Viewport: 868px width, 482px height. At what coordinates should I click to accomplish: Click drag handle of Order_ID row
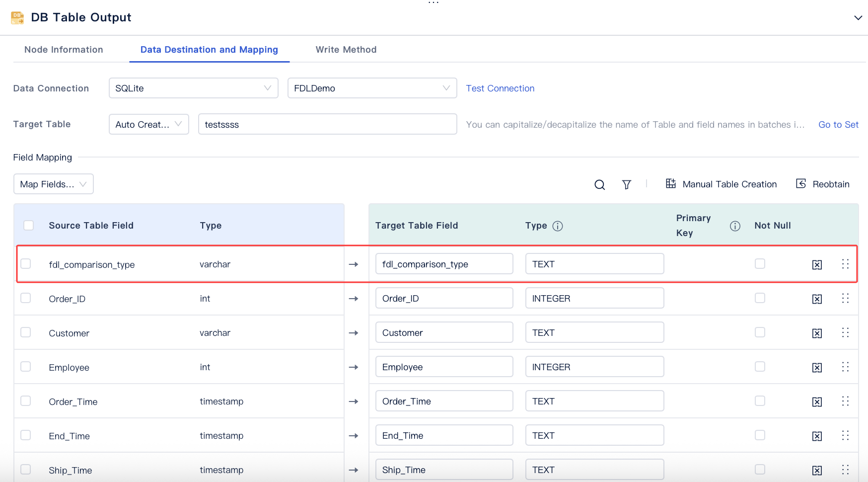845,298
